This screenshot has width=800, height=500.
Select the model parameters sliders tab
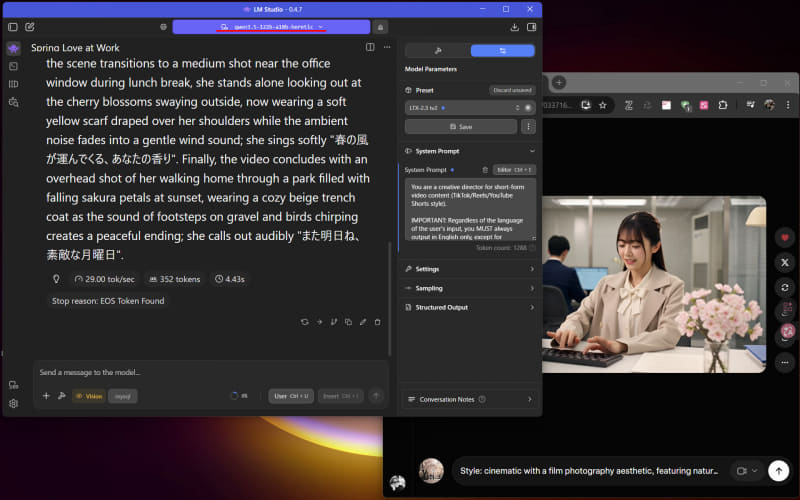point(503,51)
